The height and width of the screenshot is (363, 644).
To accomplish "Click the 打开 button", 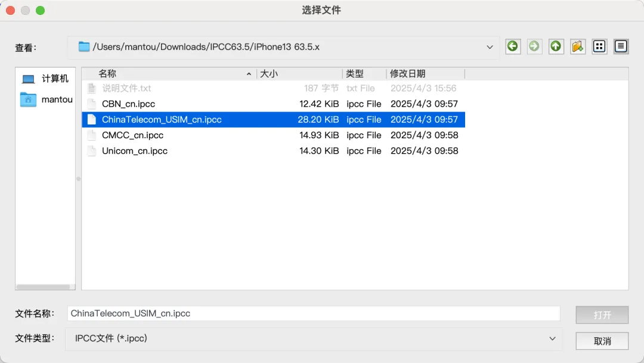I will pyautogui.click(x=602, y=315).
